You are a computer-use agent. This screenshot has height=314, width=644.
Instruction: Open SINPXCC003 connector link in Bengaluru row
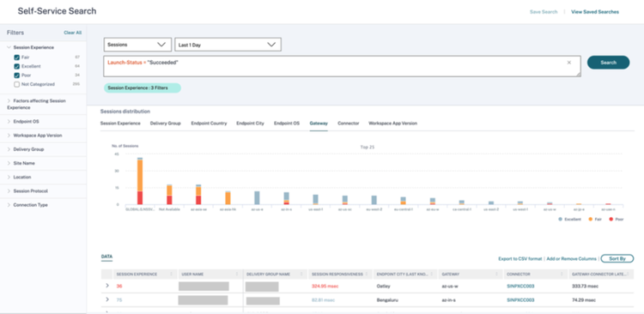(520, 300)
